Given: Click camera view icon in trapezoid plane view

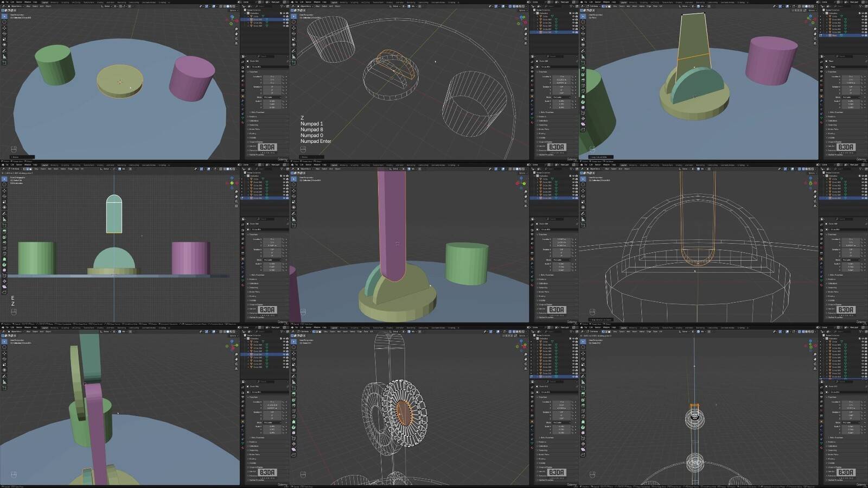Looking at the screenshot, I should tap(815, 39).
